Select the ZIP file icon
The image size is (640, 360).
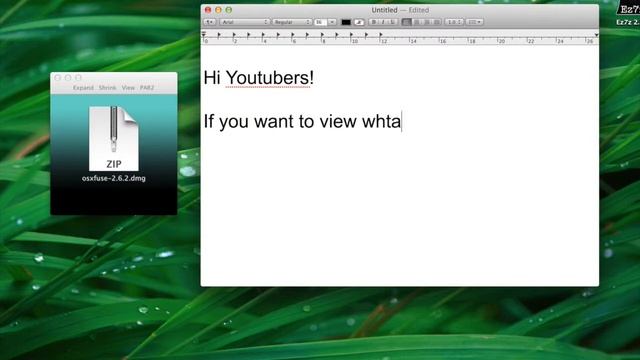pos(114,139)
